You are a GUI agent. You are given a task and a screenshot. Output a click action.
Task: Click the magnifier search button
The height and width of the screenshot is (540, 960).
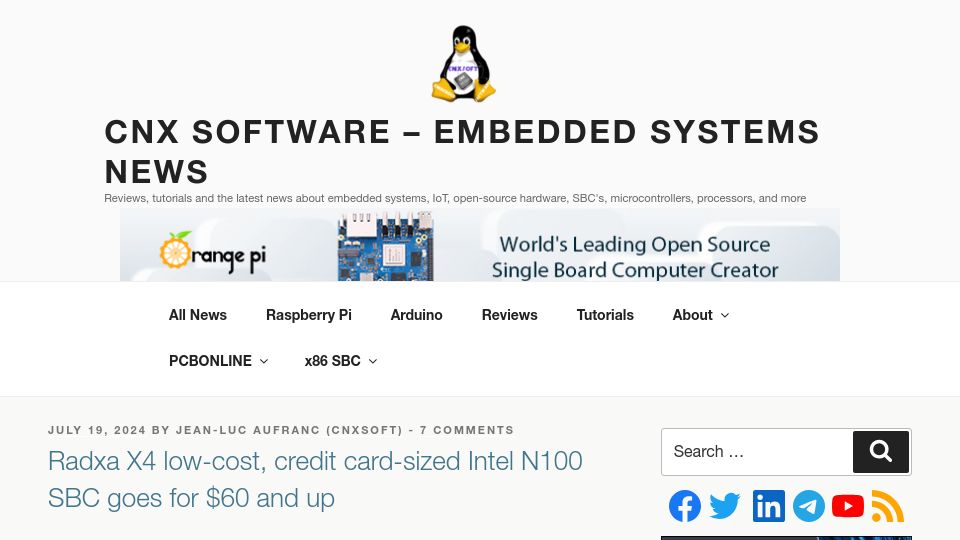[880, 452]
